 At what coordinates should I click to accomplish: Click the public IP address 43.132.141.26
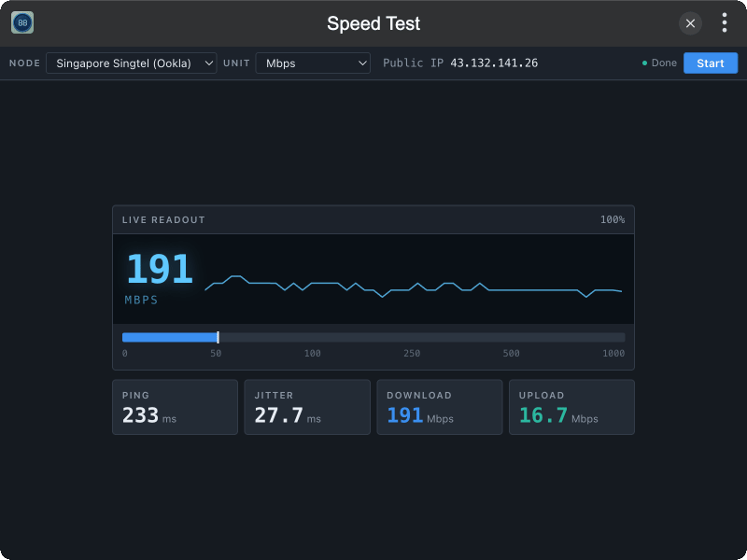pos(494,63)
